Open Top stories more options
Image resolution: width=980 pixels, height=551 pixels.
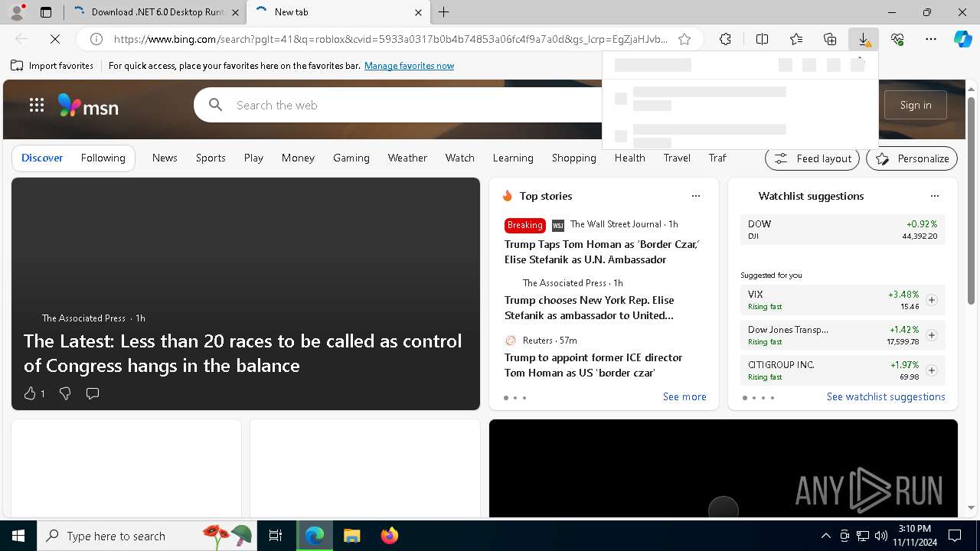[696, 196]
